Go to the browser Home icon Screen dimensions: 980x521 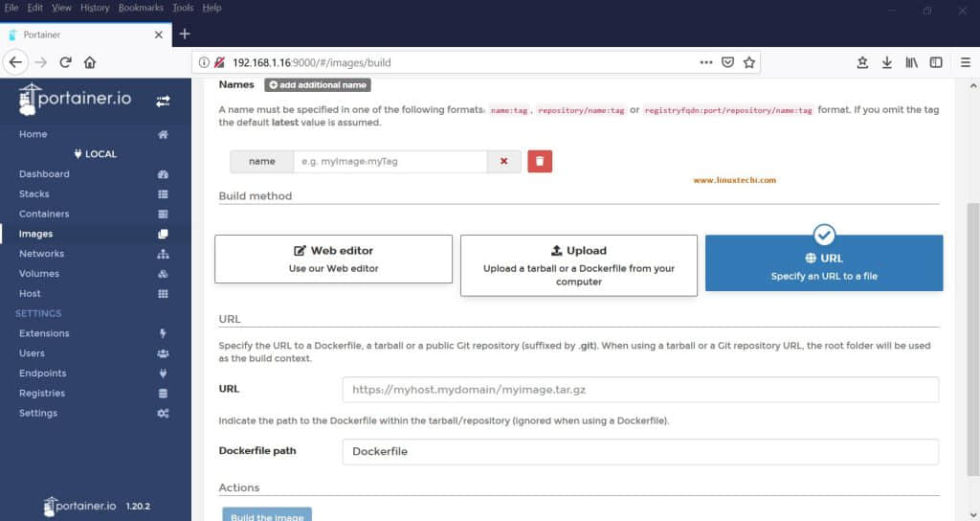90,62
